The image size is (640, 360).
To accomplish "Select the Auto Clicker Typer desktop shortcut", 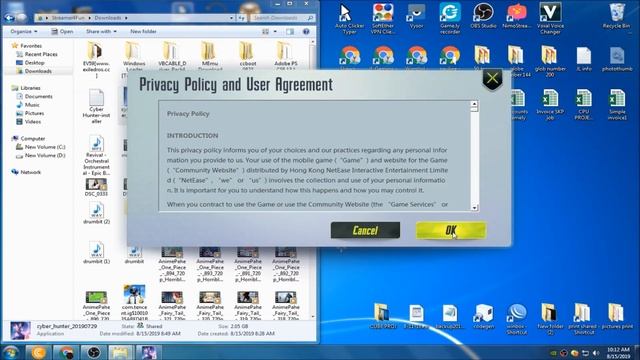I will (349, 19).
